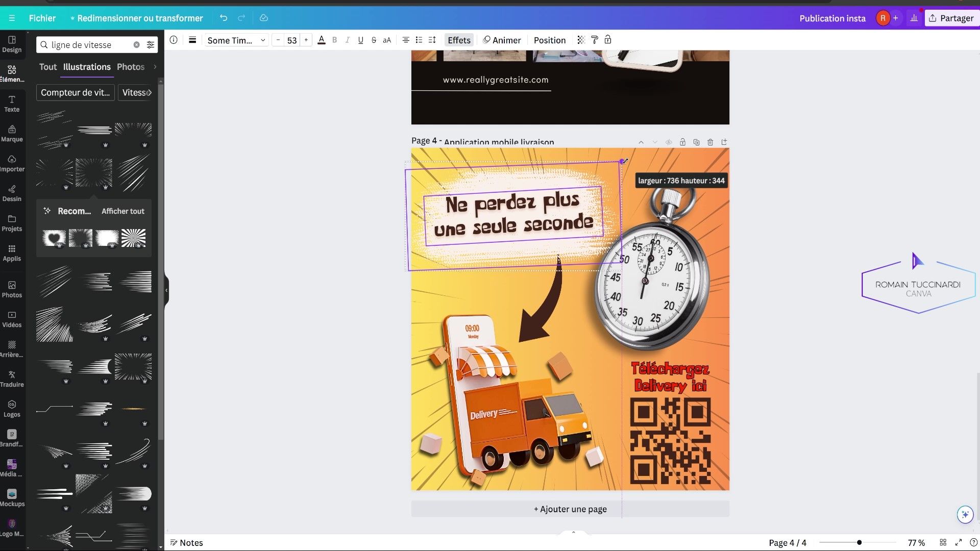Open search filter options

tap(151, 45)
